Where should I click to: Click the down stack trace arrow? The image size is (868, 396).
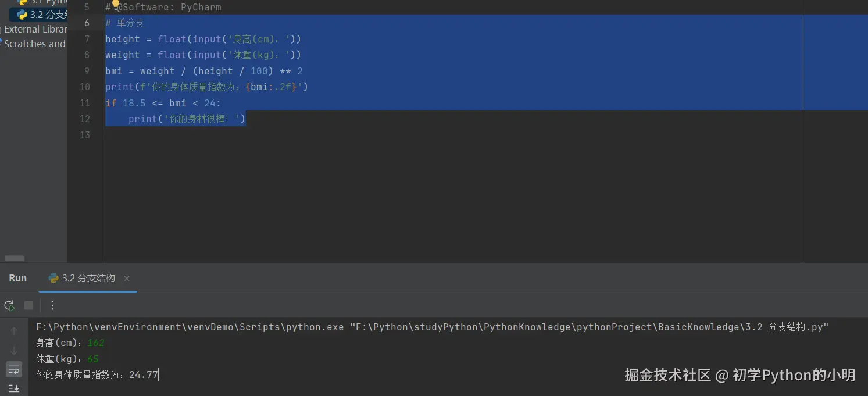coord(14,350)
